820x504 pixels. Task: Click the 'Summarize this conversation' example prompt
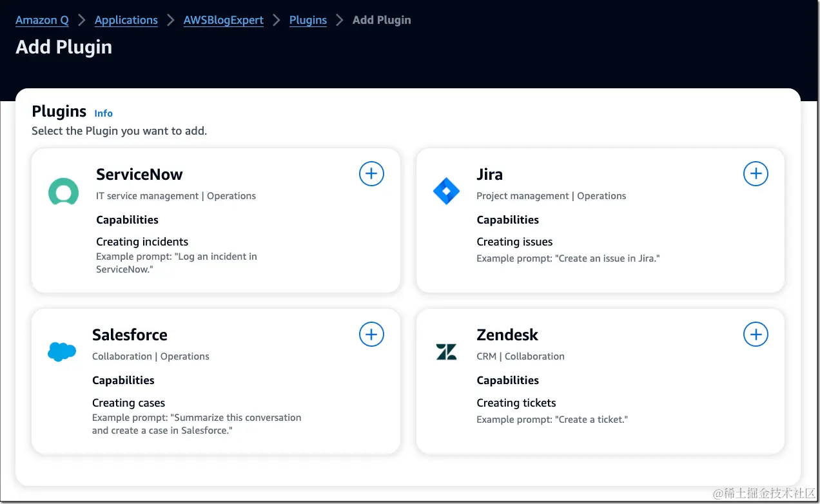coord(197,424)
